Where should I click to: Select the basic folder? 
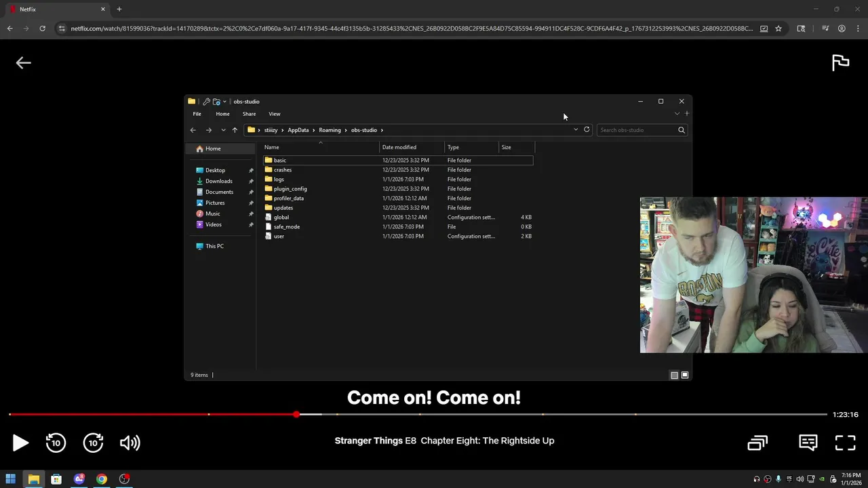398,161
